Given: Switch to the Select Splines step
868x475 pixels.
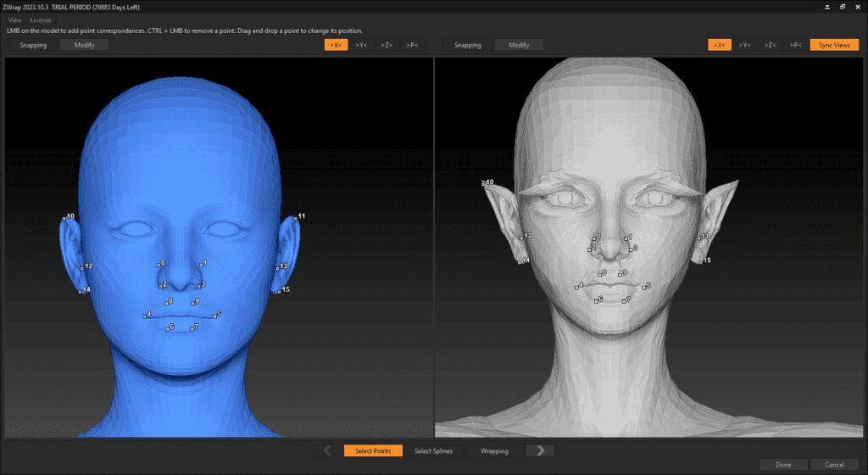Looking at the screenshot, I should 434,450.
